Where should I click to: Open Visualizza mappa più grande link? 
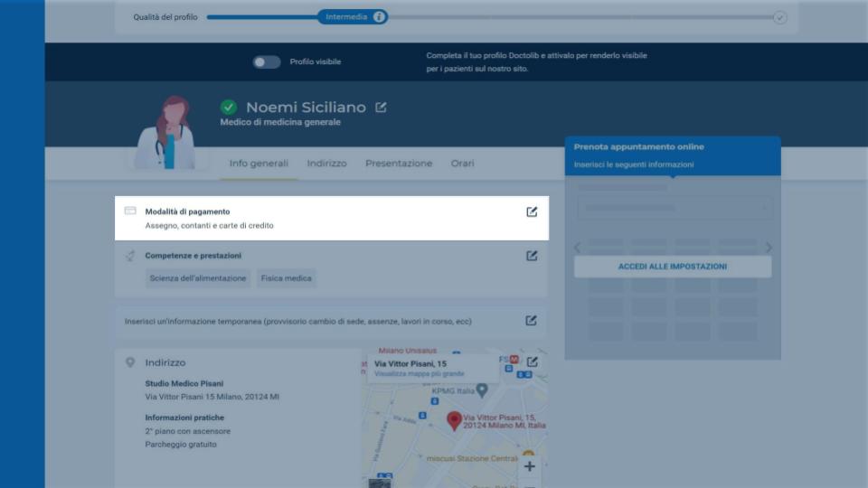tap(419, 374)
